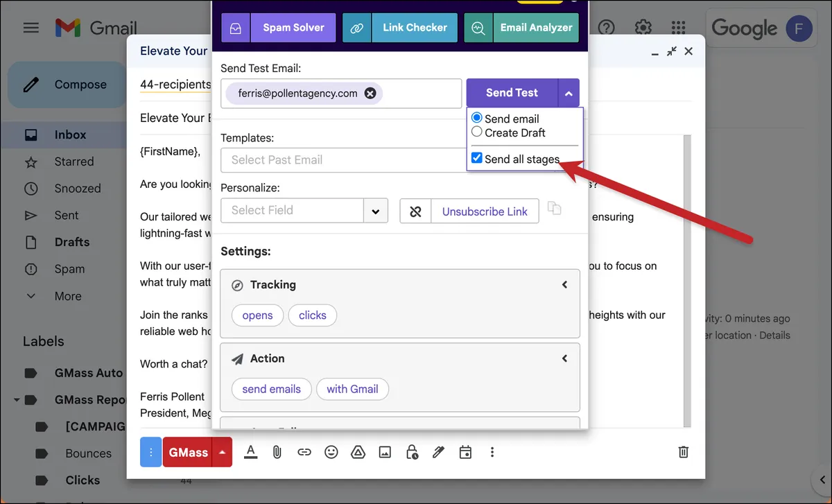Open more compose options three dots
832x504 pixels.
(x=492, y=452)
